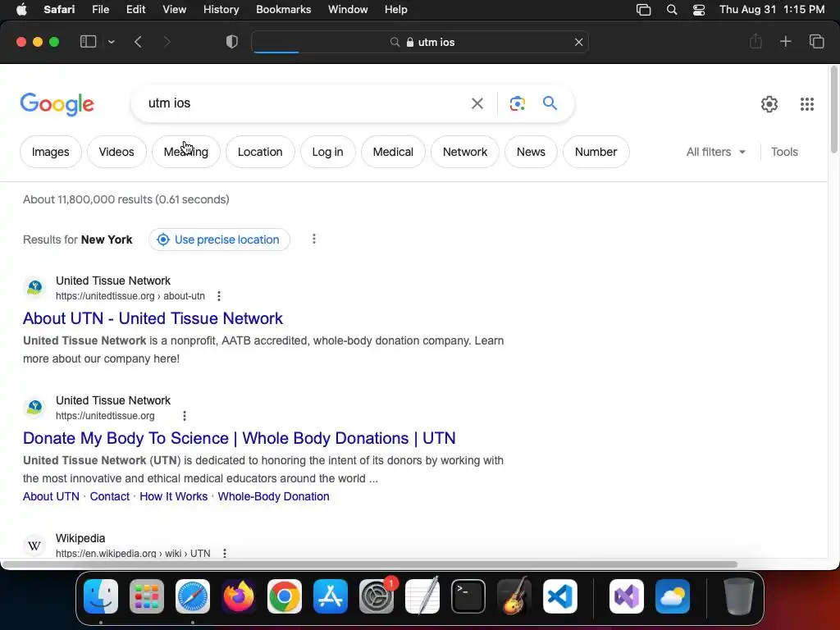Image resolution: width=840 pixels, height=630 pixels.
Task: Follow the How It Works sitelink
Action: [174, 496]
